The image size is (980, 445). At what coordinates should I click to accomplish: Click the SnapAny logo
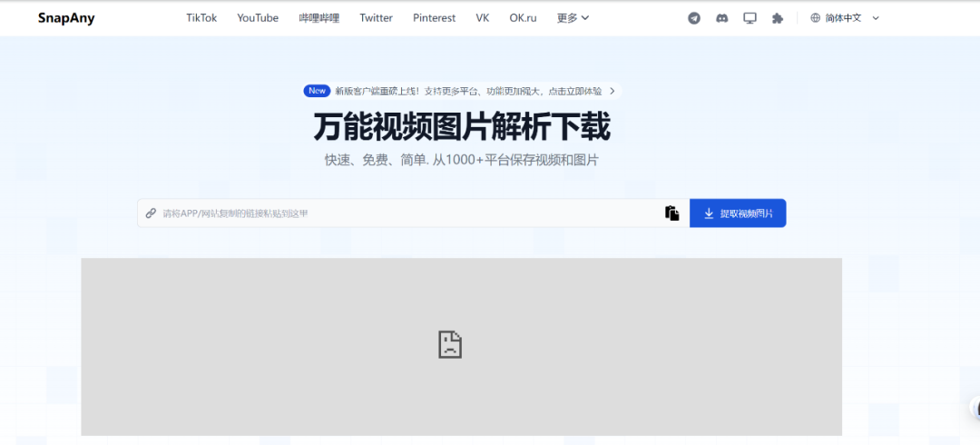pos(66,18)
